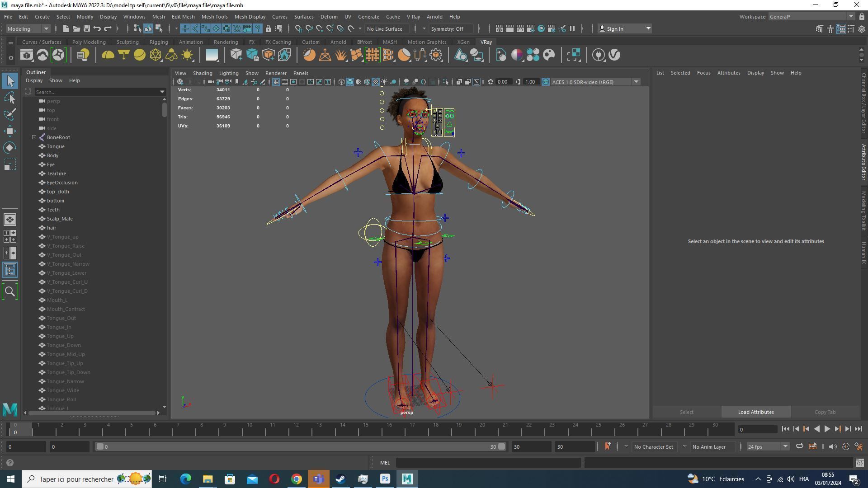Image resolution: width=868 pixels, height=488 pixels.
Task: Click the range slider bar
Action: point(301,447)
